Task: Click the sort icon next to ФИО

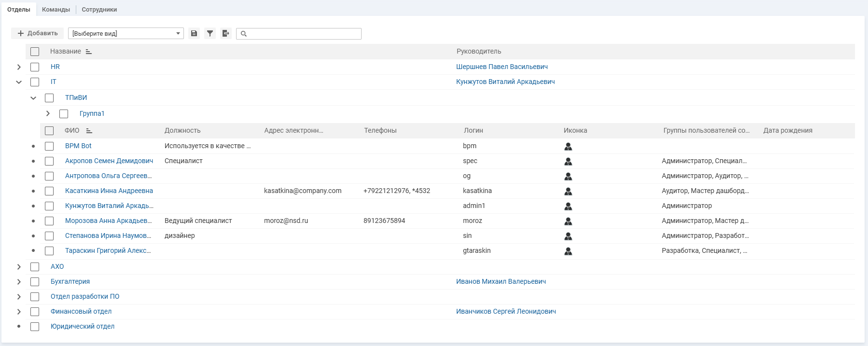Action: pyautogui.click(x=89, y=131)
